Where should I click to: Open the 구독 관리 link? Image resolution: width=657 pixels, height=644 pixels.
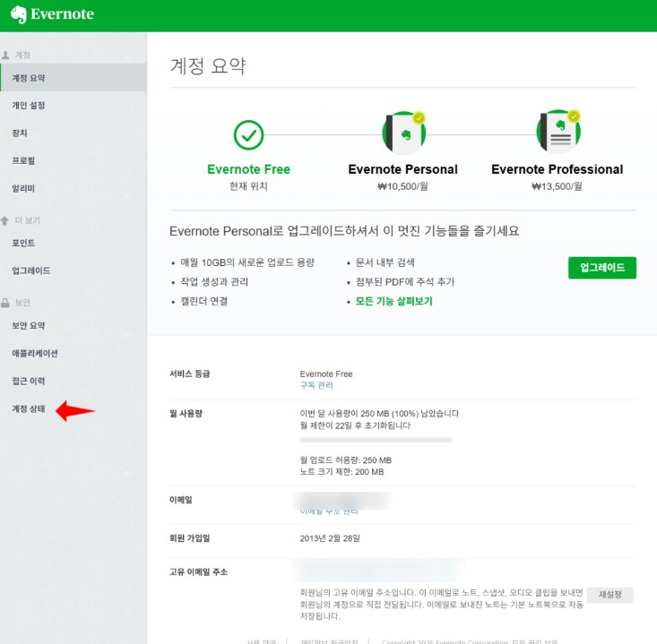(316, 385)
